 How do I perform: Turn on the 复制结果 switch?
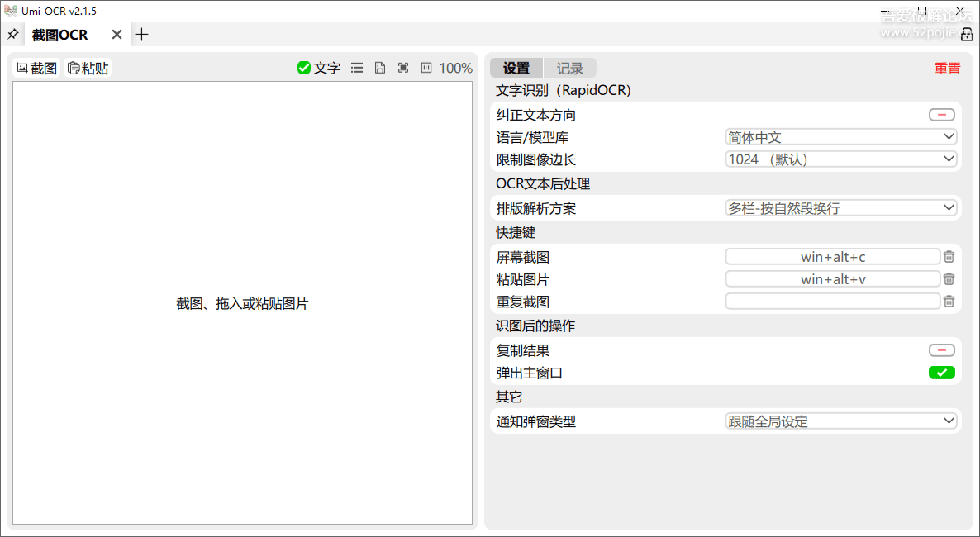941,349
